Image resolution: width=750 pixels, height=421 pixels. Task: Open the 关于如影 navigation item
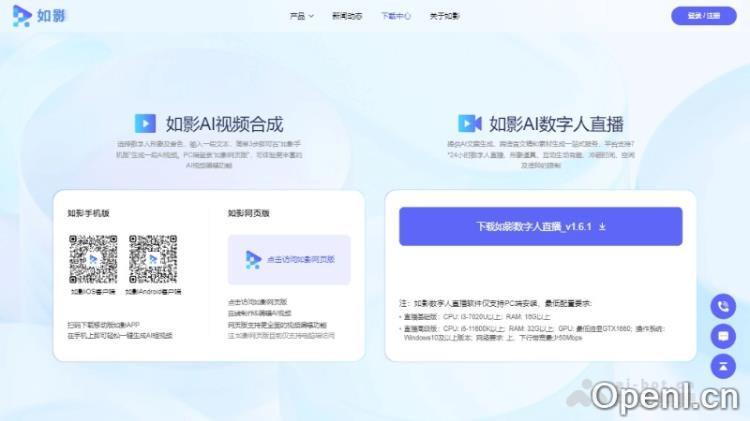(x=444, y=16)
